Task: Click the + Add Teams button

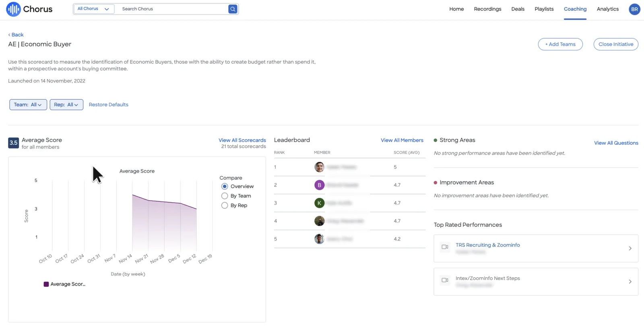Action: click(x=560, y=44)
